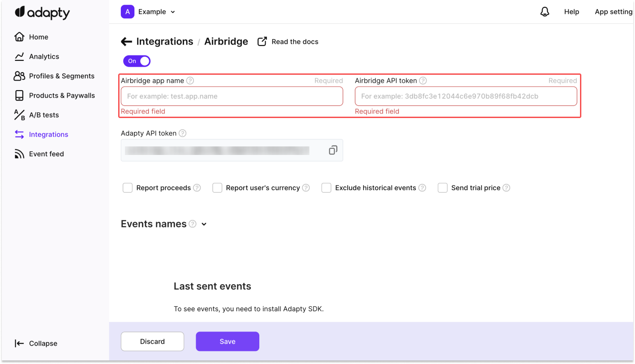Click the help icon next to Exclude historical events

tap(422, 188)
